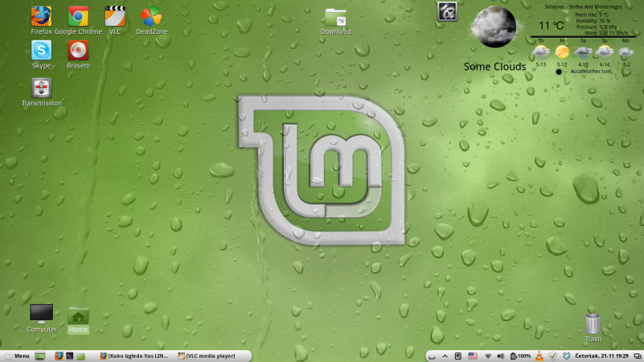
Task: Select Monday's cloudy forecast icon
Action: point(626,52)
